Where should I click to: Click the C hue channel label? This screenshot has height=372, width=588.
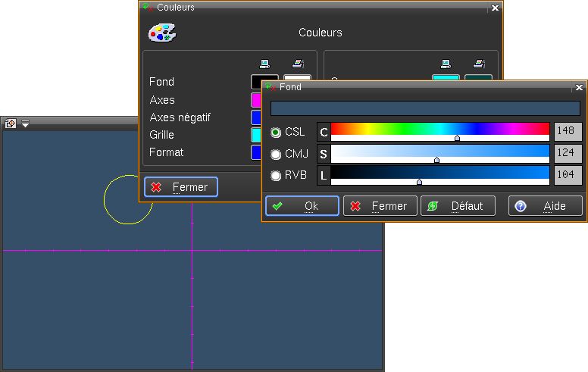point(324,132)
